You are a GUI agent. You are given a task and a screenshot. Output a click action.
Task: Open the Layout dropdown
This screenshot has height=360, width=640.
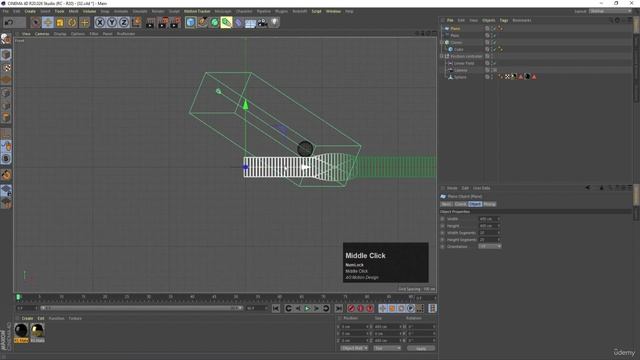pos(610,11)
